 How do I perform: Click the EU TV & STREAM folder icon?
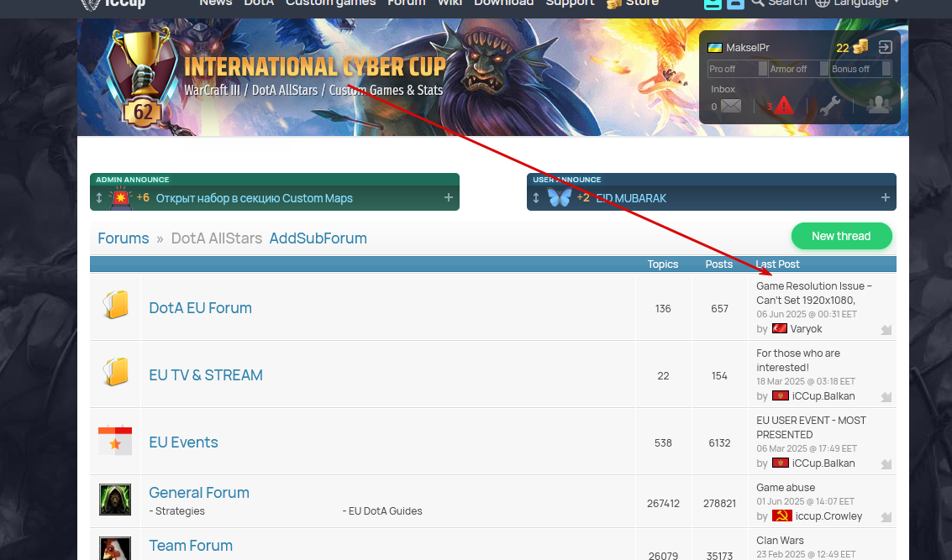click(115, 372)
